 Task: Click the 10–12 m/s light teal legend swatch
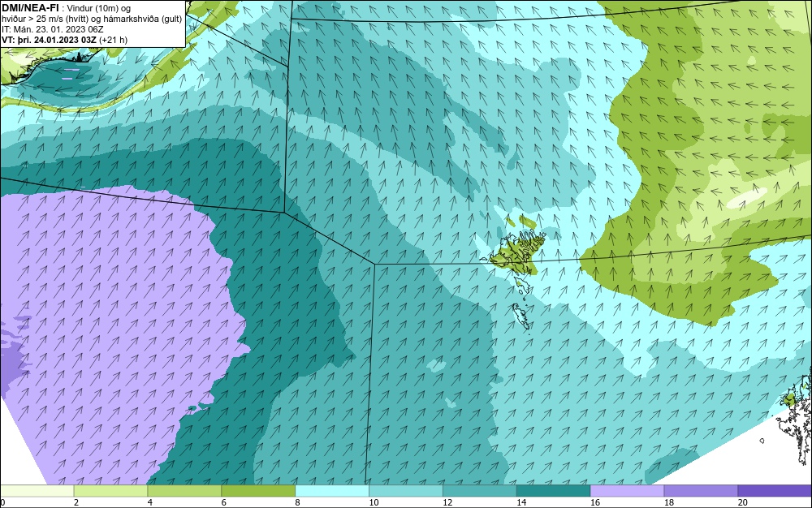406,491
